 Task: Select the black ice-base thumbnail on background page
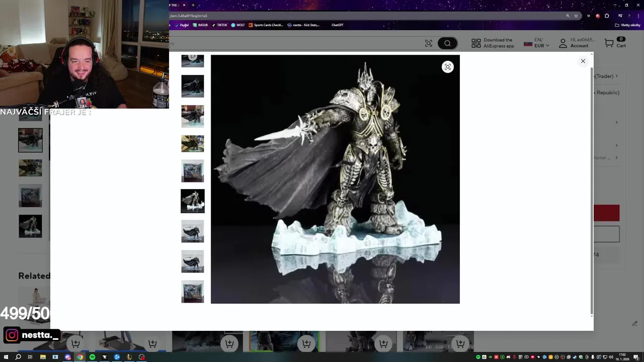click(30, 226)
